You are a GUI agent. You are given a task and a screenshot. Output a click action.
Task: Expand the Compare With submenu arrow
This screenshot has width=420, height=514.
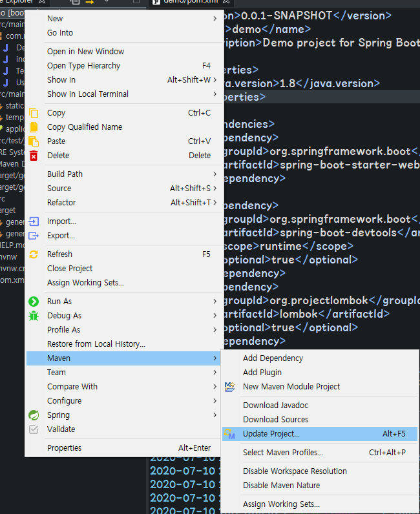215,387
